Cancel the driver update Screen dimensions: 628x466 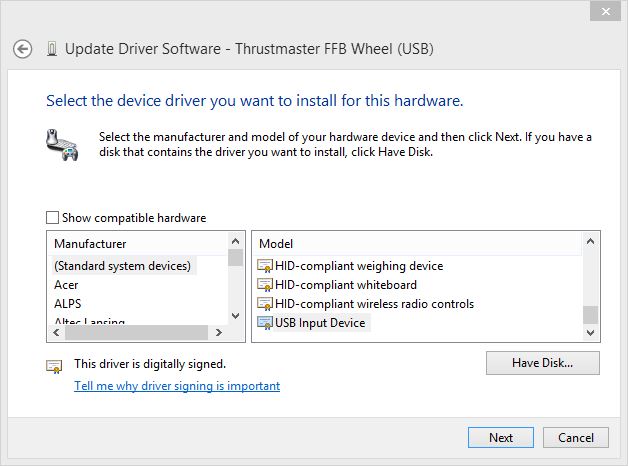pyautogui.click(x=576, y=437)
